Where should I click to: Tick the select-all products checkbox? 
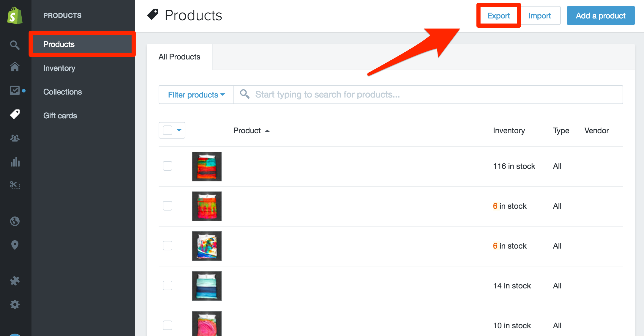168,130
